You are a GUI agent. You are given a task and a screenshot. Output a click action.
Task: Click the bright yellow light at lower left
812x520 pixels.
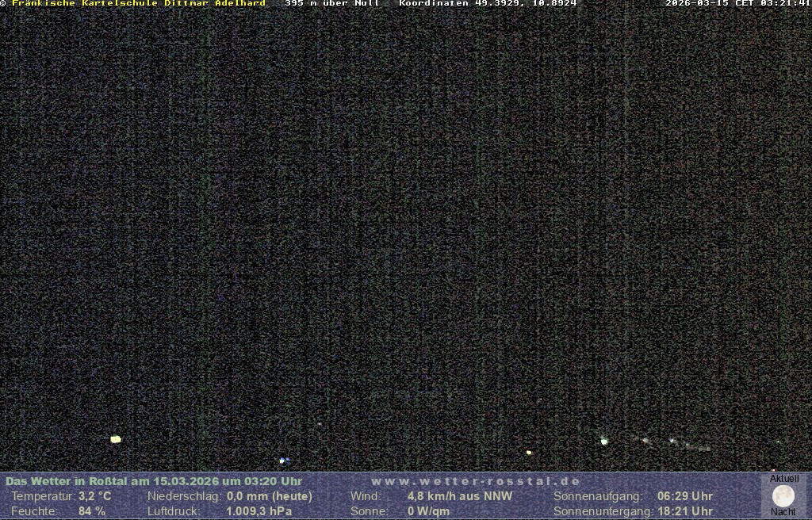coord(116,439)
